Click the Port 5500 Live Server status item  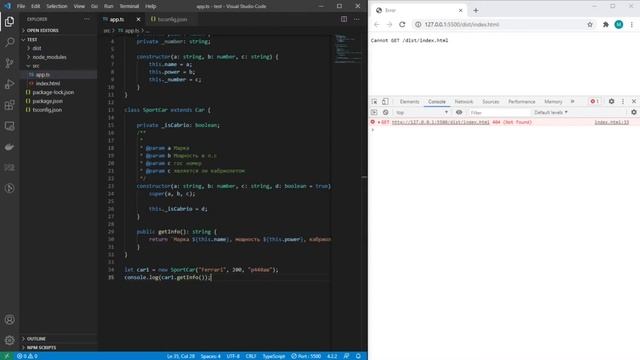(x=306, y=356)
